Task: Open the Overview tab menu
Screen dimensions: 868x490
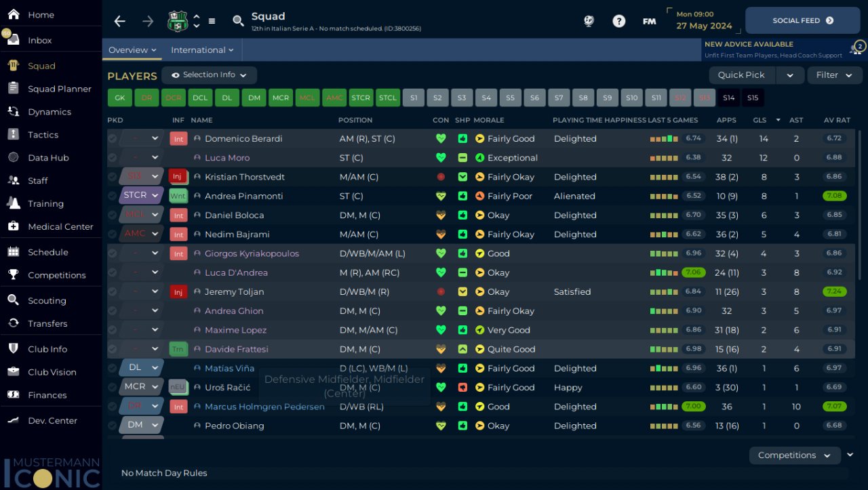Action: coord(132,50)
